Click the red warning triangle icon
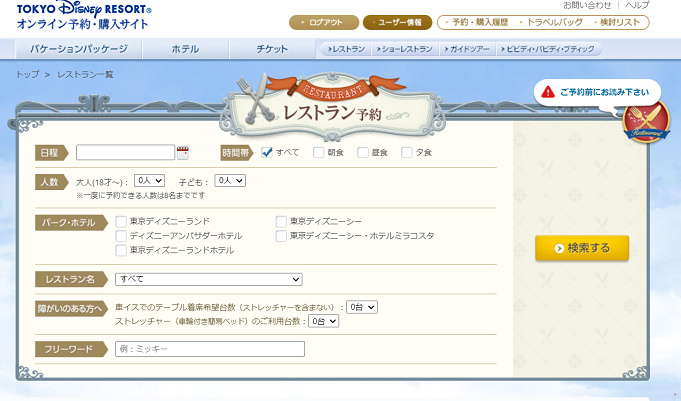 coord(548,92)
